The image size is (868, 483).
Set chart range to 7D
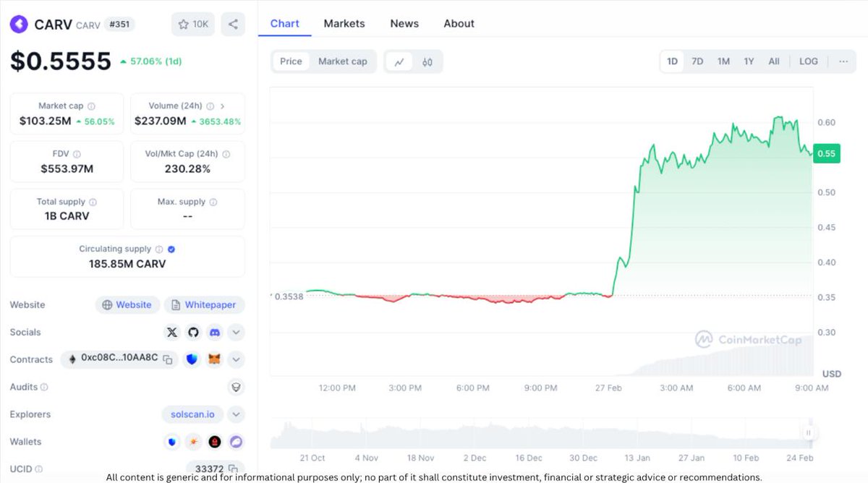point(697,61)
